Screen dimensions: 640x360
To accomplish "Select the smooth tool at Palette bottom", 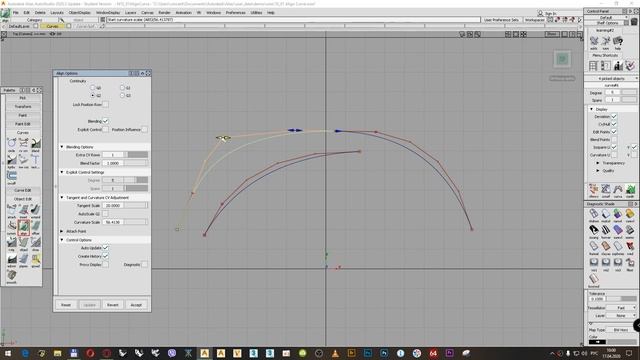I will click(x=11, y=275).
